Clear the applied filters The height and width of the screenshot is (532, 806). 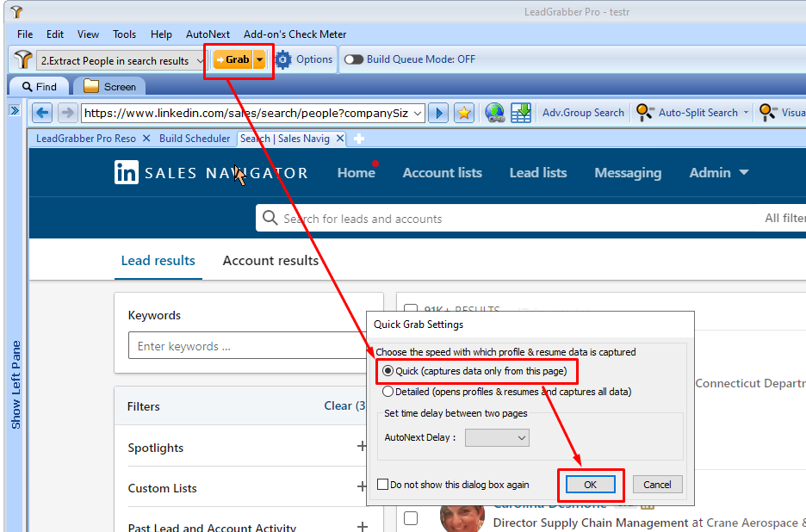(x=344, y=405)
